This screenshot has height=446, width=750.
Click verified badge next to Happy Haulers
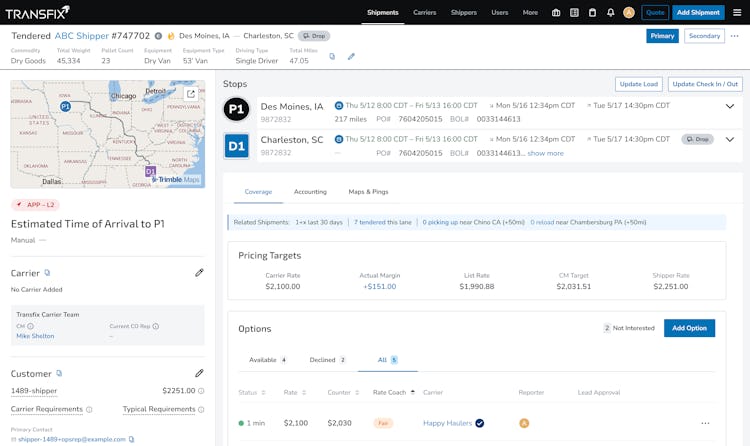(480, 423)
